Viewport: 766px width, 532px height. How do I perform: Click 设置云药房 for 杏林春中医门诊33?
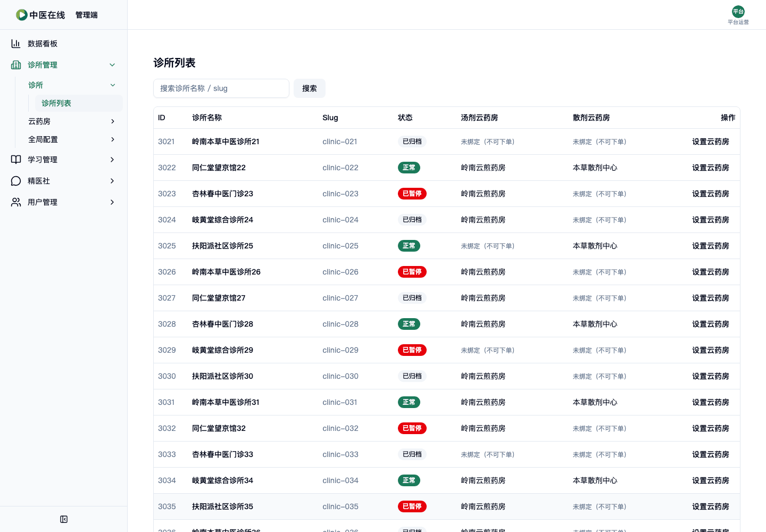pos(711,454)
